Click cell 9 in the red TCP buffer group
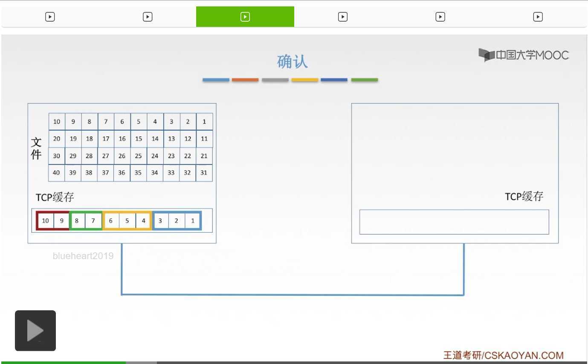588x364 pixels. [61, 220]
